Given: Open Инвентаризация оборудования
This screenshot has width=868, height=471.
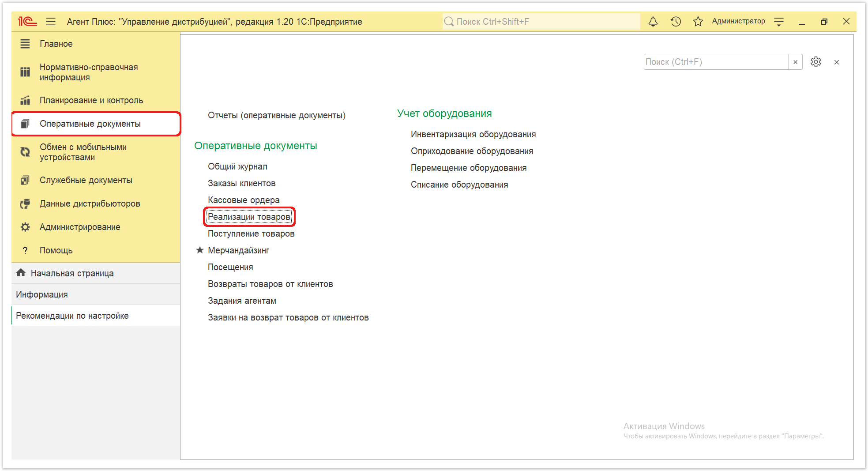Looking at the screenshot, I should tap(473, 134).
